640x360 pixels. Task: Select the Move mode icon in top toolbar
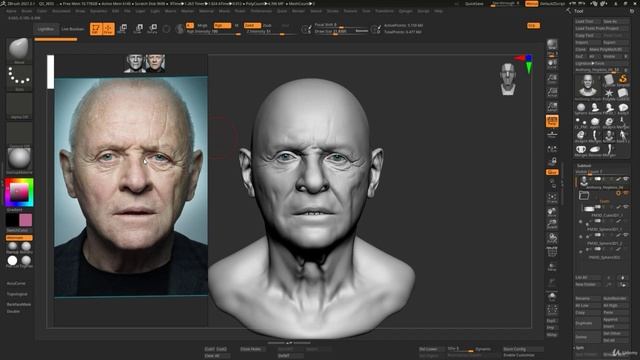[x=122, y=29]
